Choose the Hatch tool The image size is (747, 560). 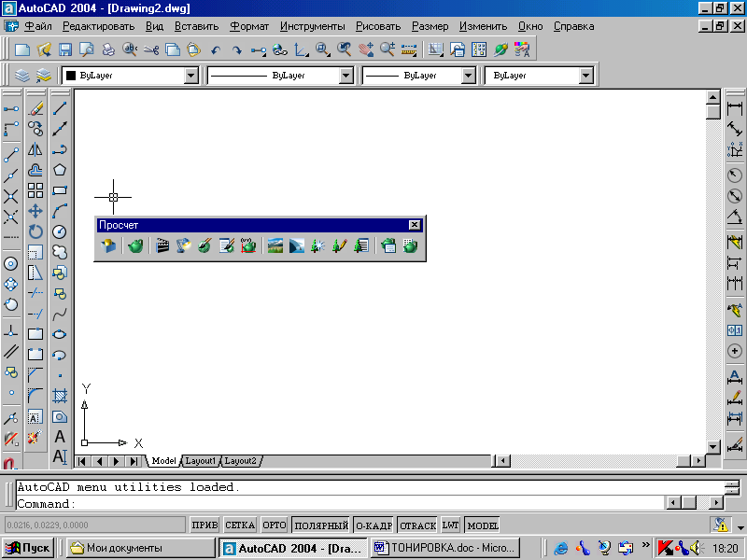(x=60, y=395)
